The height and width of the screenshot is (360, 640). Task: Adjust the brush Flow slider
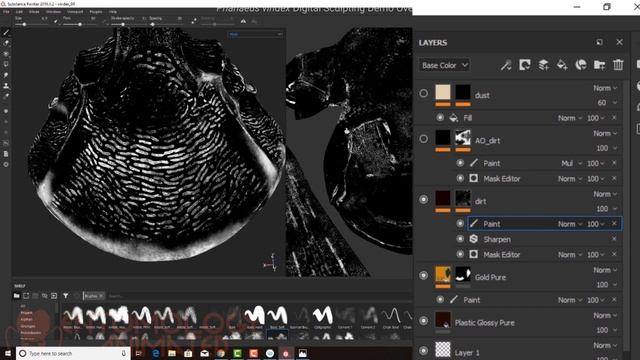tap(80, 24)
